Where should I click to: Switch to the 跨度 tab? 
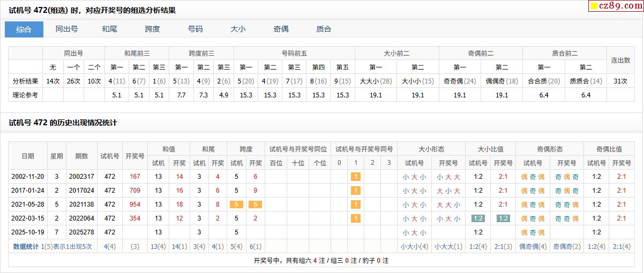coord(153,29)
